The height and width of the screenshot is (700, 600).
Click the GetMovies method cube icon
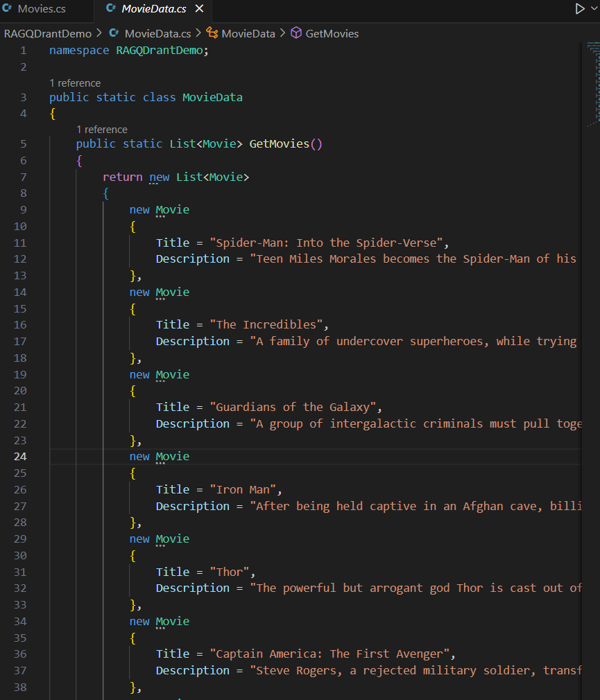click(x=296, y=33)
